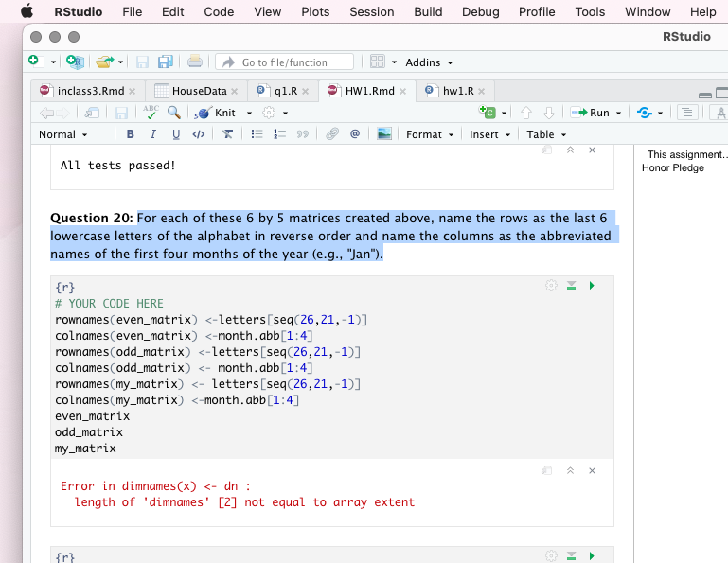Insert a hyperlink with the link icon
This screenshot has height=563, width=728.
pyautogui.click(x=331, y=134)
